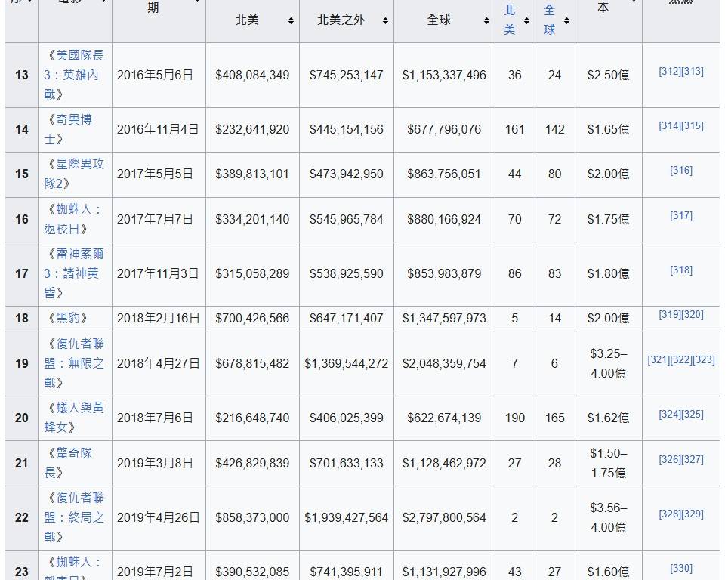Screen dimensions: 728x580
Task: Select the global total $1,347,597,973
Action: [x=444, y=318]
